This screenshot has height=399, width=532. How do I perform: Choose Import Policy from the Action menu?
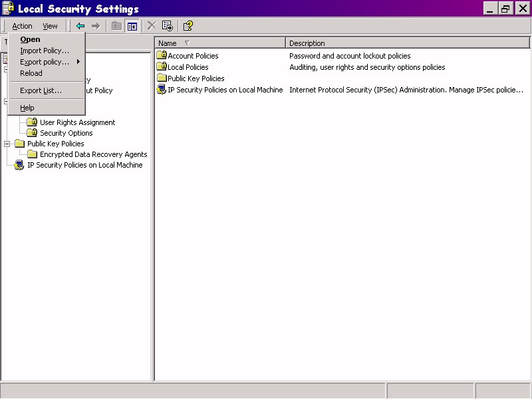point(45,51)
